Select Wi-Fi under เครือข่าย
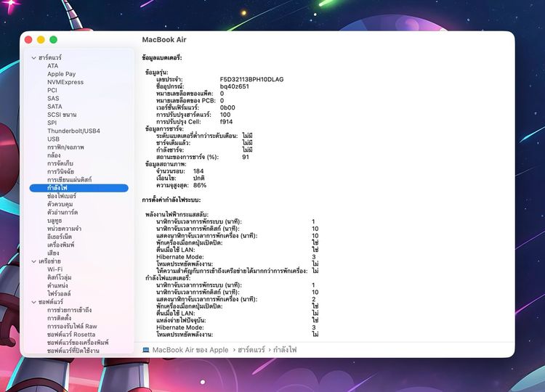This screenshot has height=392, width=545. click(55, 269)
